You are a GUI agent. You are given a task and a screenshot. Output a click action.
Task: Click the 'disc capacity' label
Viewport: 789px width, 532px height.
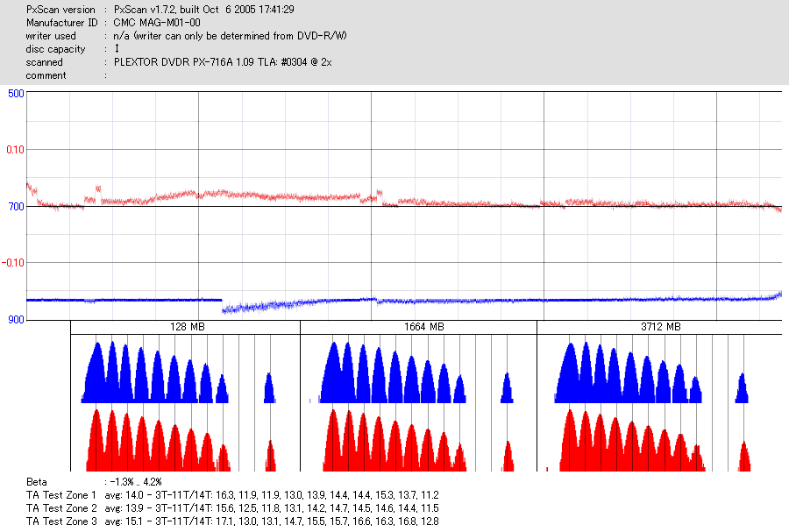tap(55, 49)
